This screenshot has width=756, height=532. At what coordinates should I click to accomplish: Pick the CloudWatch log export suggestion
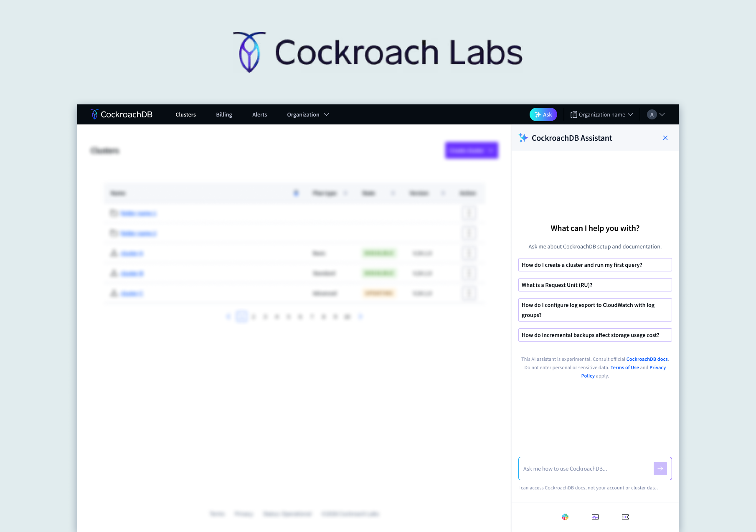(x=595, y=310)
